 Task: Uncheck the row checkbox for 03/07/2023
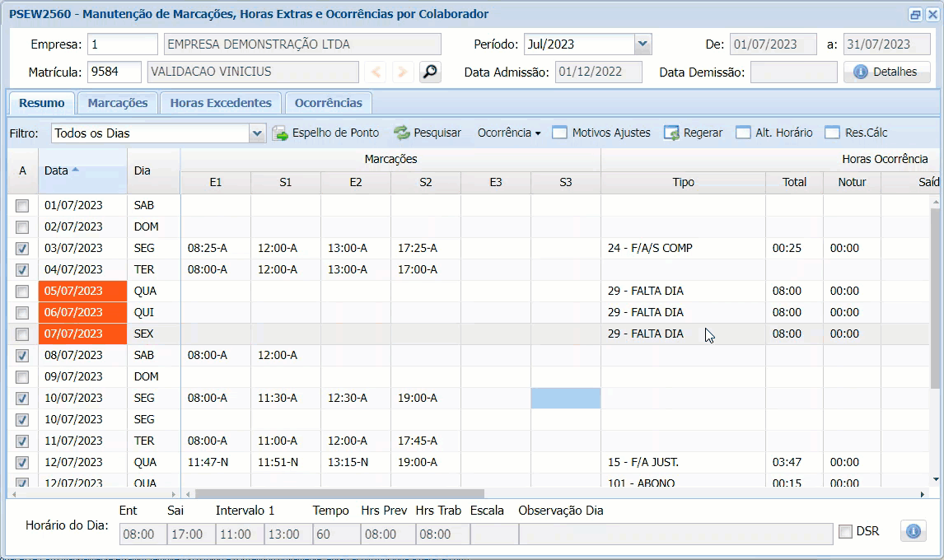(23, 249)
